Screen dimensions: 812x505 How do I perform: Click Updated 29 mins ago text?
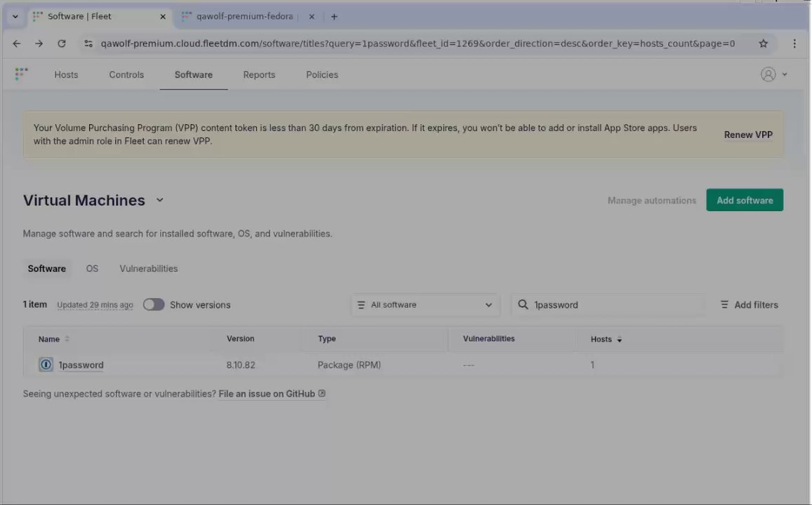(95, 305)
